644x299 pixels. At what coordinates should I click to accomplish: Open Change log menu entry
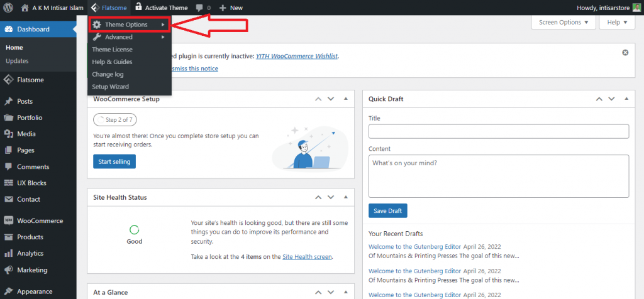tap(108, 74)
